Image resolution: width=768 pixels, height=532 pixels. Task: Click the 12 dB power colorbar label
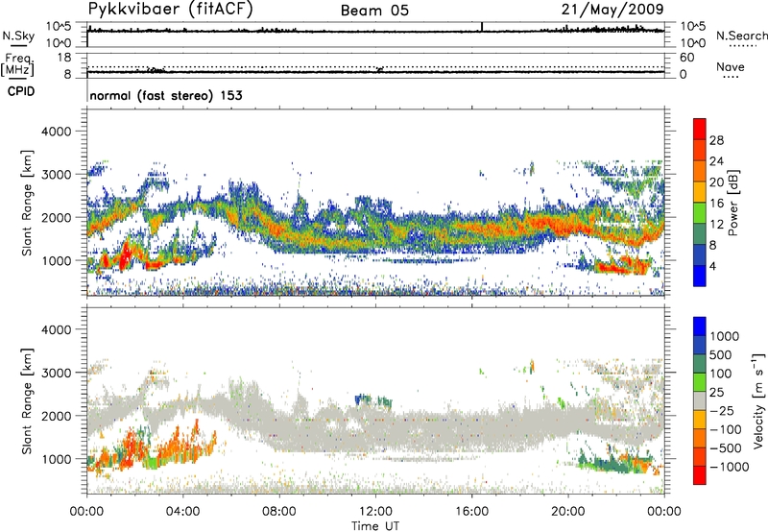[716, 225]
